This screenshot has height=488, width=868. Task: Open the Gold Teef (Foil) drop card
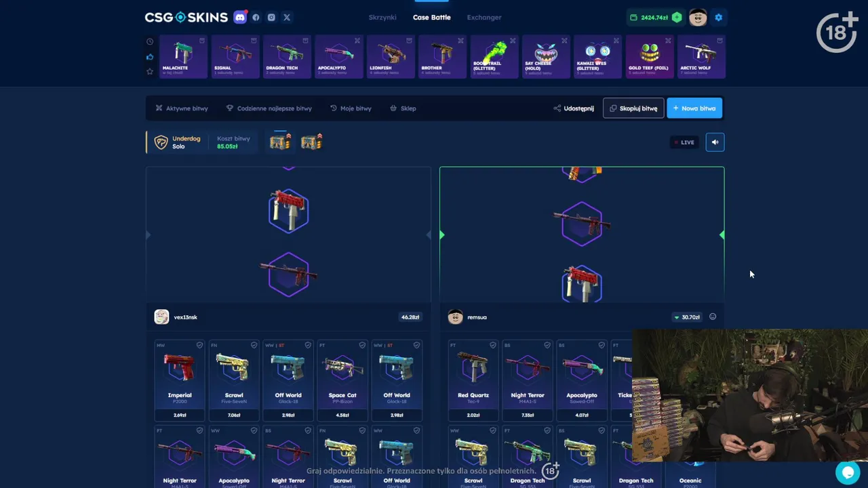tap(650, 57)
